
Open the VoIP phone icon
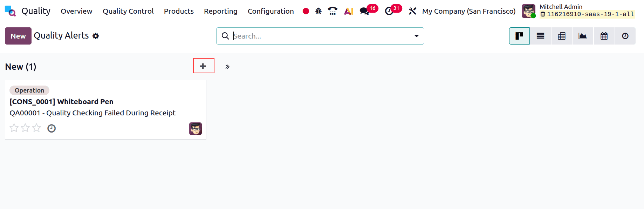click(333, 11)
